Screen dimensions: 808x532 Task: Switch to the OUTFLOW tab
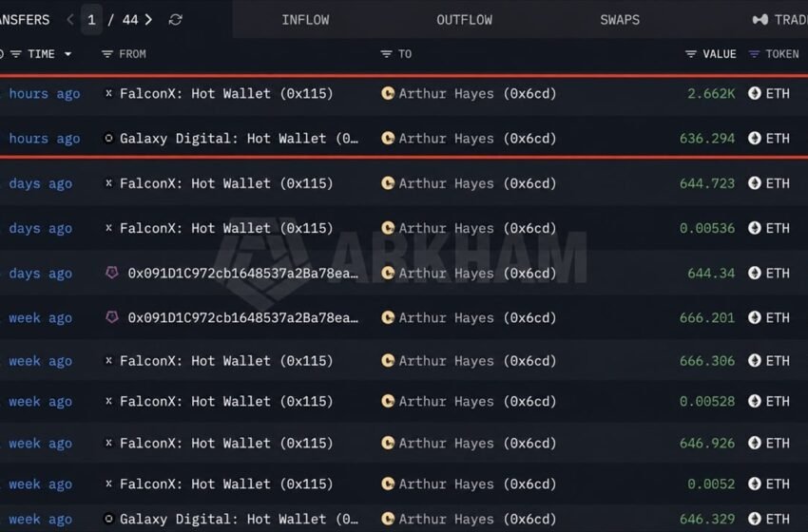click(x=464, y=20)
